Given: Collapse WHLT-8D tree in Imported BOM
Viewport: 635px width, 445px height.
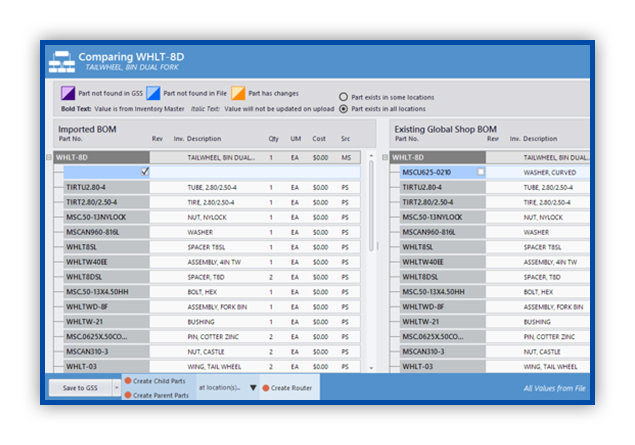Looking at the screenshot, I should [49, 157].
